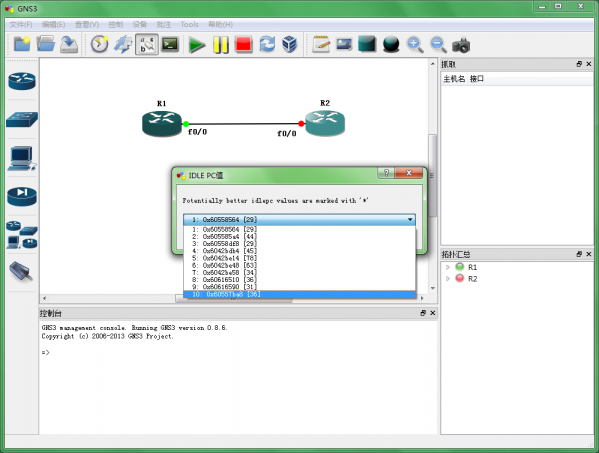Open the 编辑(E) menu
Screen dimensions: 599x453
(53, 24)
